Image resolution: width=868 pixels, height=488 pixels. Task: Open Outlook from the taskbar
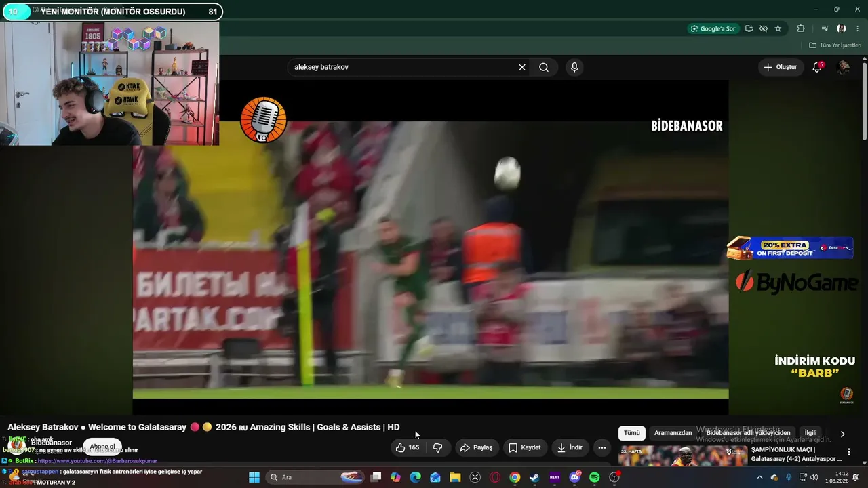(435, 477)
